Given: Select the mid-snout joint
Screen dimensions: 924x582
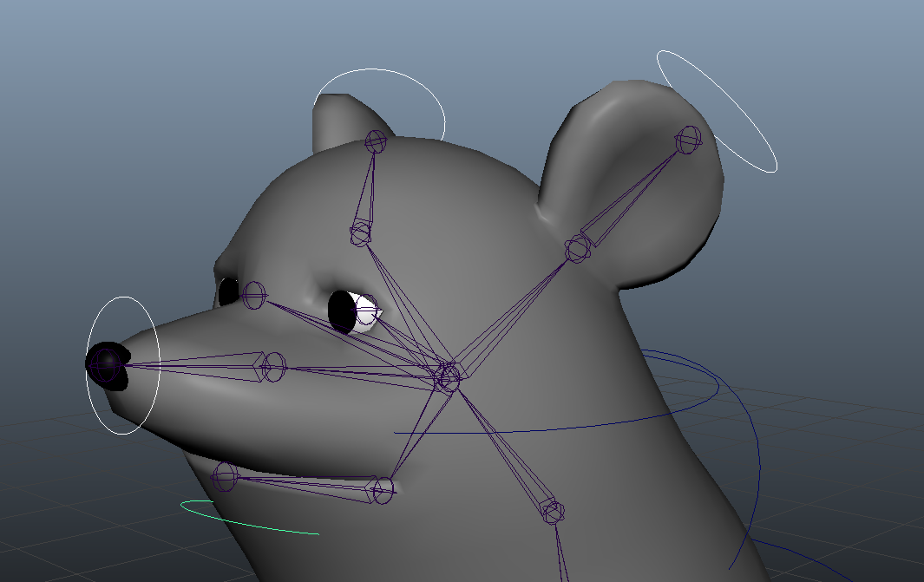Looking at the screenshot, I should pyautogui.click(x=274, y=366).
